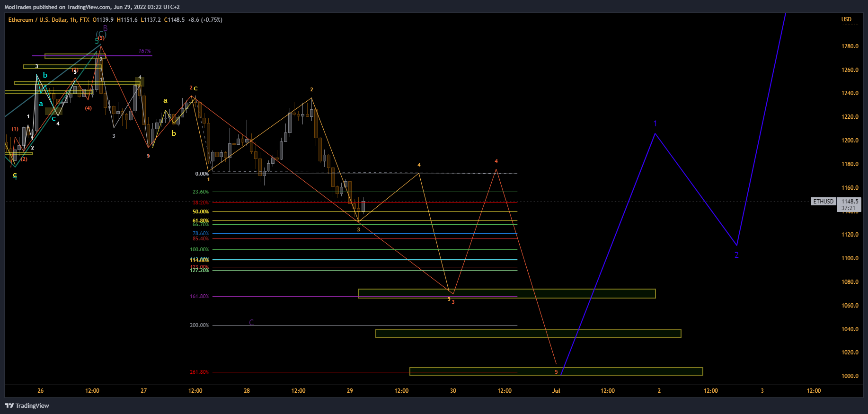Viewport: 868px width, 414px height.
Task: Click the 1160.0 price axis label
Action: point(850,188)
